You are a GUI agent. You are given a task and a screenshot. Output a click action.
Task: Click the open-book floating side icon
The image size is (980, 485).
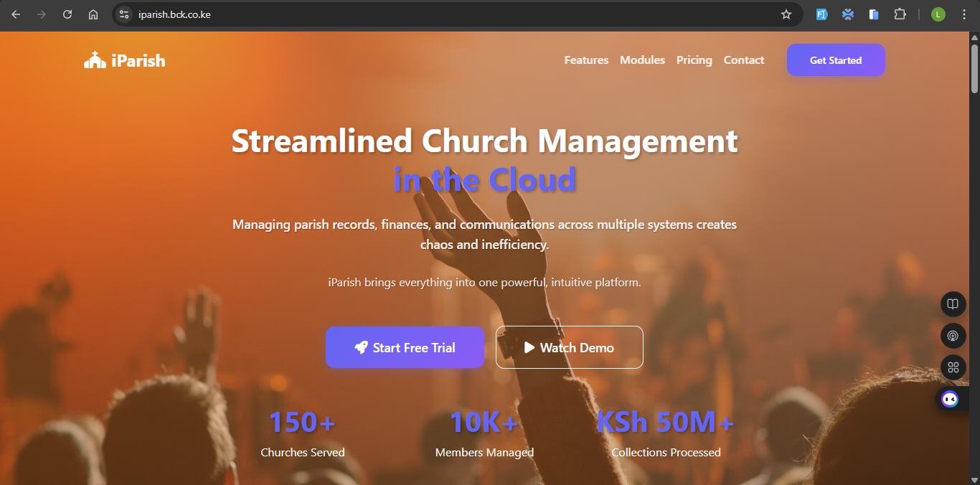point(953,304)
